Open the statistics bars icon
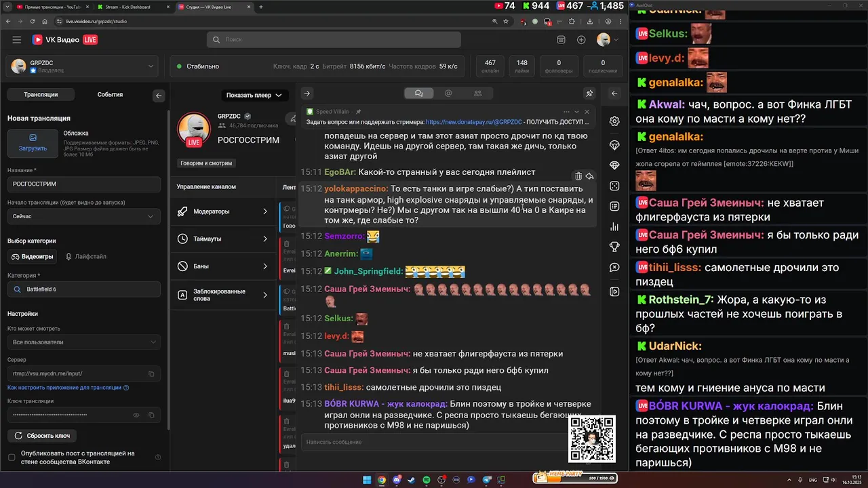 tap(614, 227)
